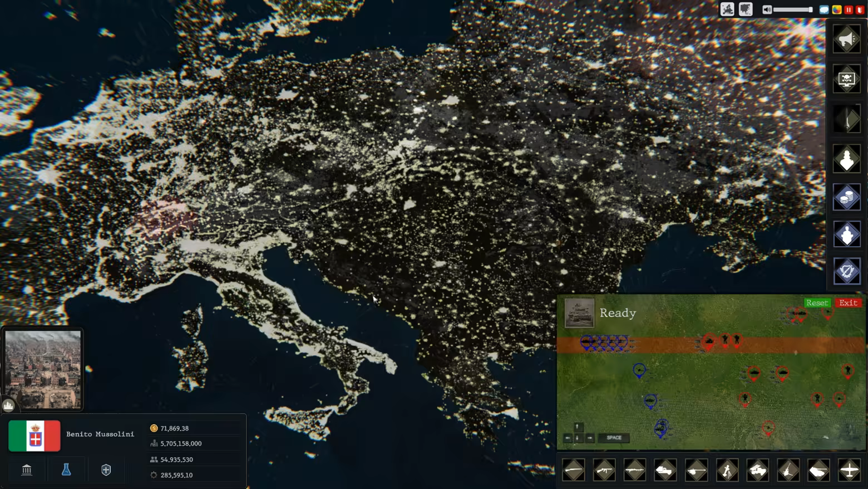The width and height of the screenshot is (868, 489).
Task: Click the city thumbnail image
Action: coord(43,369)
